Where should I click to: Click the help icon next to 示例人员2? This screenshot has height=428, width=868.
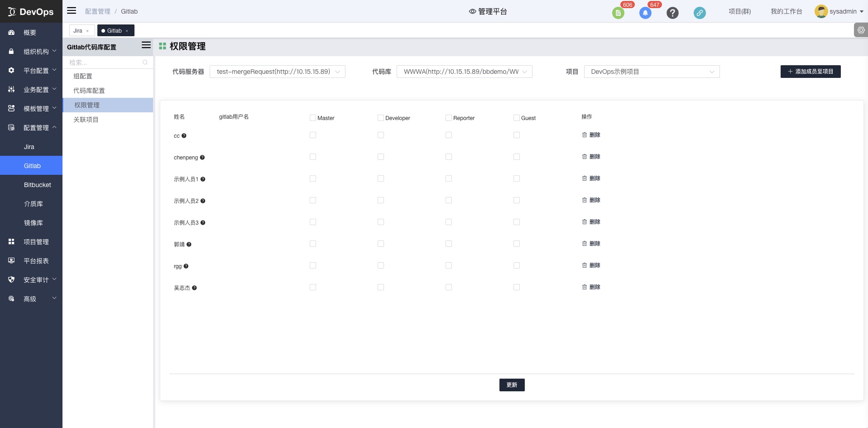tap(203, 201)
